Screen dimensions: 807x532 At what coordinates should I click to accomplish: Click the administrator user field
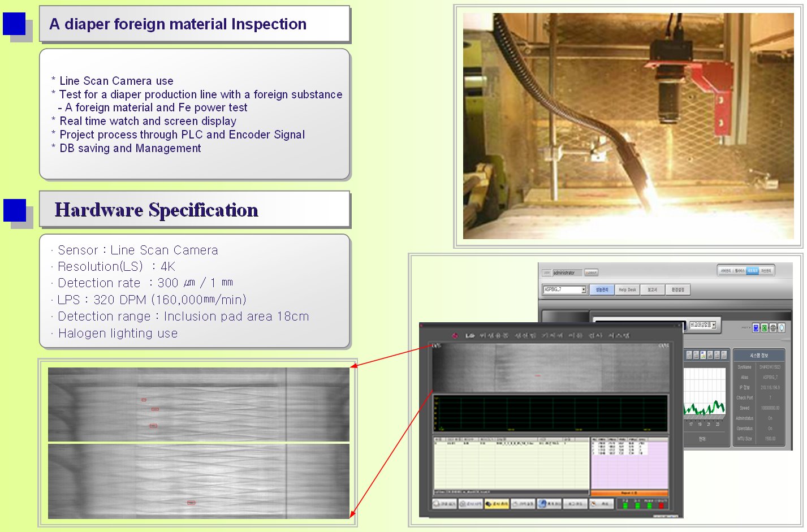tap(567, 273)
